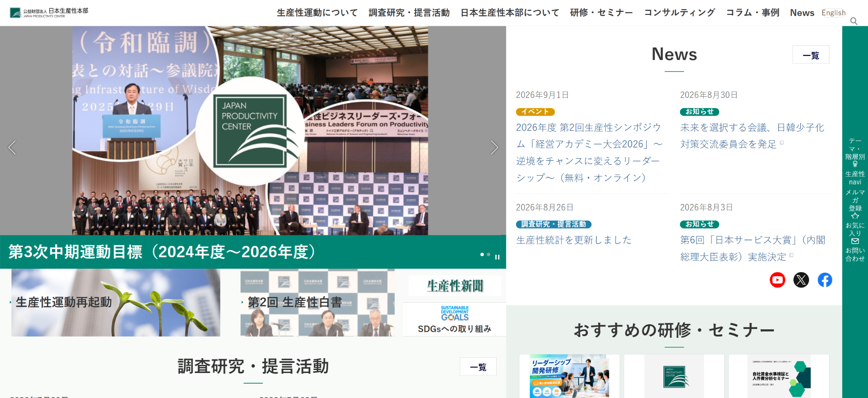Image resolution: width=868 pixels, height=398 pixels.
Task: Click carousel caption 第3次中期運動目標
Action: [x=162, y=252]
